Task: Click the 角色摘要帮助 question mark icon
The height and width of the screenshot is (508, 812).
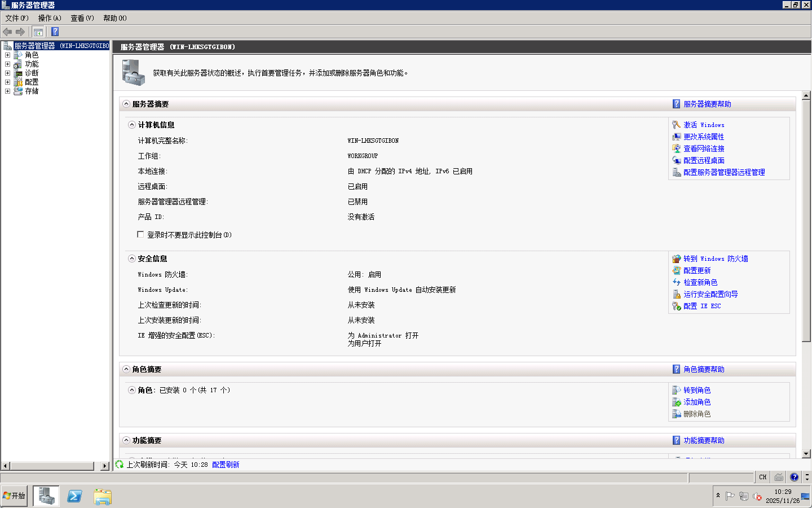Action: coord(677,369)
